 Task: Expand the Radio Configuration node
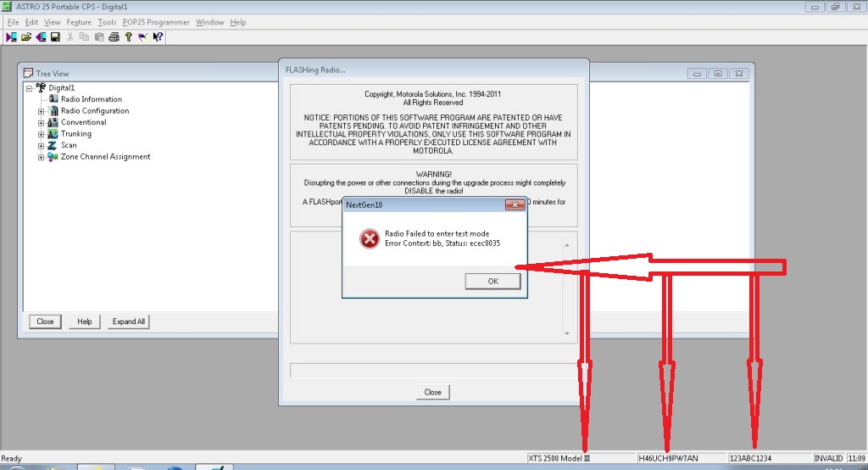pyautogui.click(x=41, y=111)
